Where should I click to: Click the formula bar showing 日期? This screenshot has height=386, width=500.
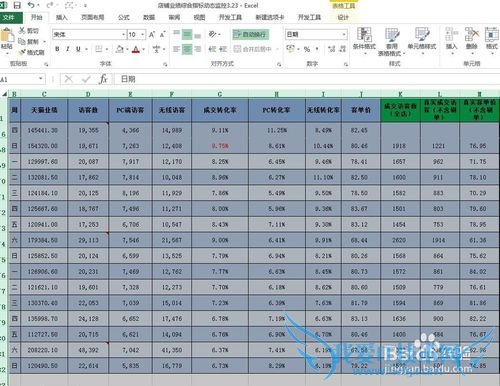(x=307, y=79)
